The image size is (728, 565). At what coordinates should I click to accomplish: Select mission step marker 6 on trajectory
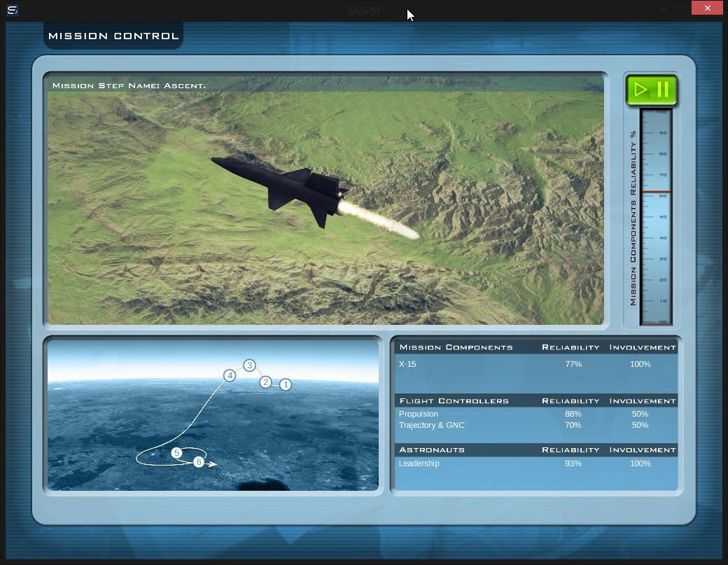(x=199, y=462)
